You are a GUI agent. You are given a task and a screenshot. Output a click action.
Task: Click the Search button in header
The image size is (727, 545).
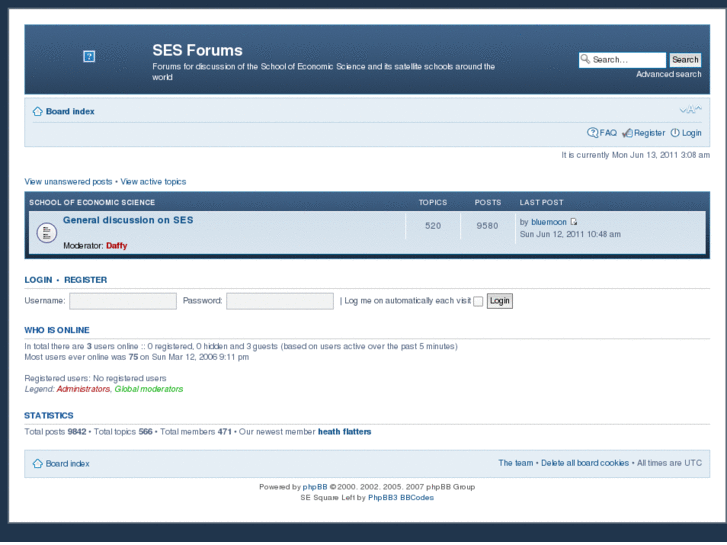pos(685,59)
